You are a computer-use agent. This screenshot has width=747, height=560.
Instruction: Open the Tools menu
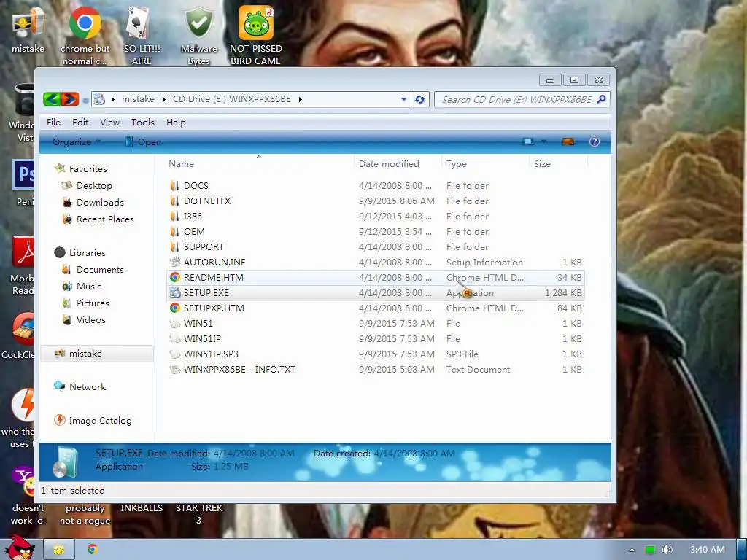143,122
